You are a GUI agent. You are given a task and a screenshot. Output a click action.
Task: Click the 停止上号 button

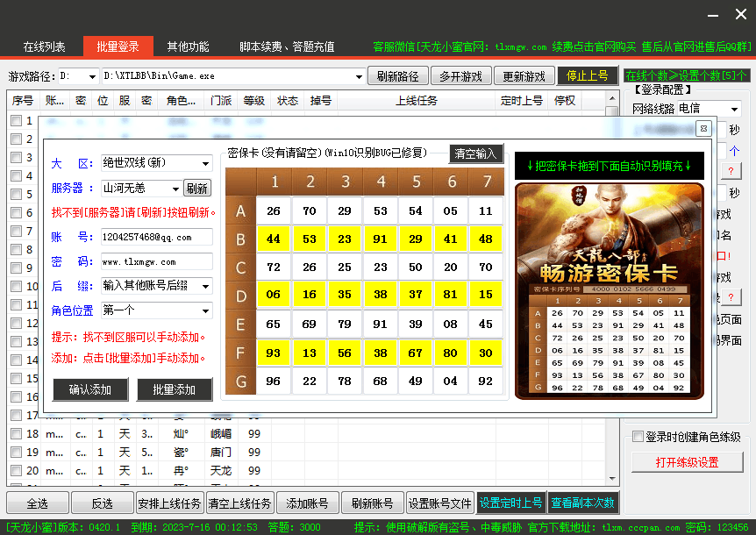point(588,75)
